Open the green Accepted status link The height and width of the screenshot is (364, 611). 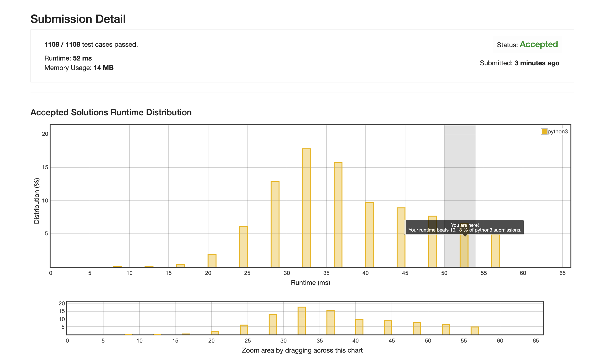539,44
